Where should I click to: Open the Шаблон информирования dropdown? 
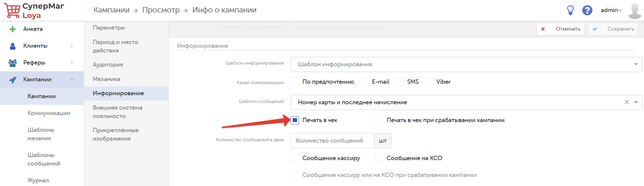466,64
